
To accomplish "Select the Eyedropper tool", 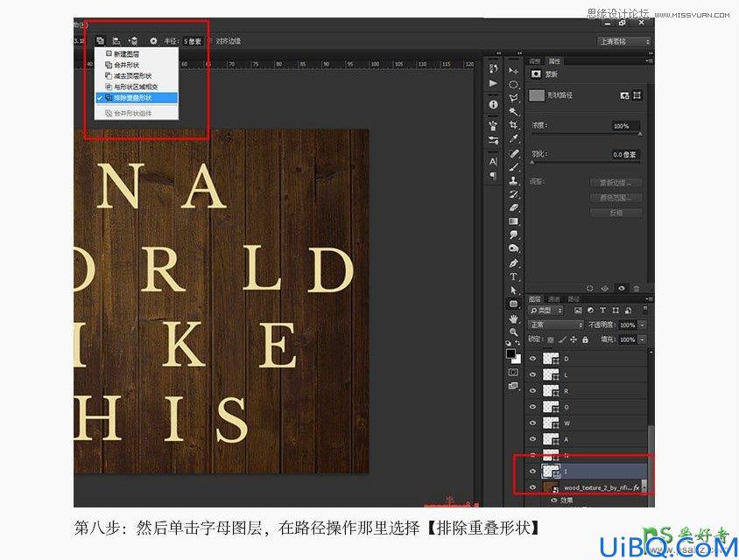I will (x=513, y=138).
